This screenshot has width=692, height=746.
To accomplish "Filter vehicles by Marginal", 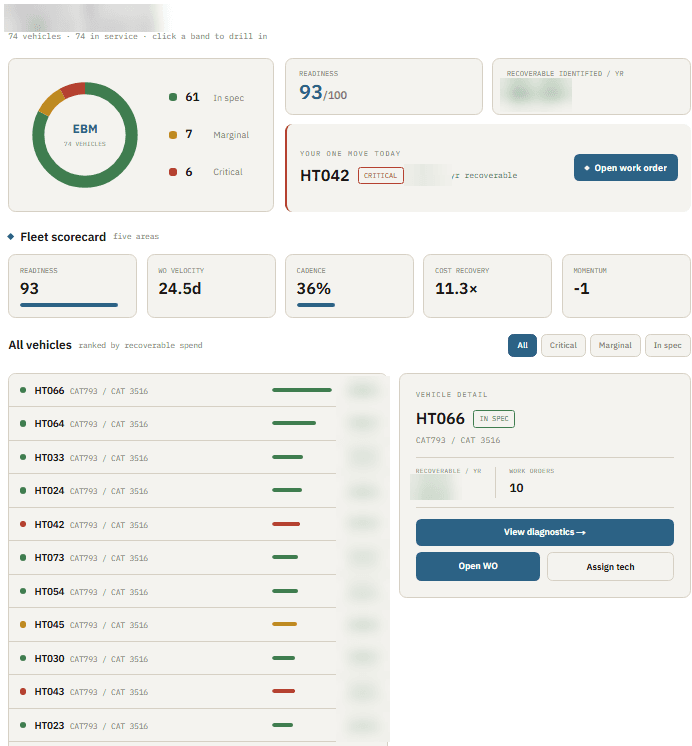I will click(x=614, y=345).
